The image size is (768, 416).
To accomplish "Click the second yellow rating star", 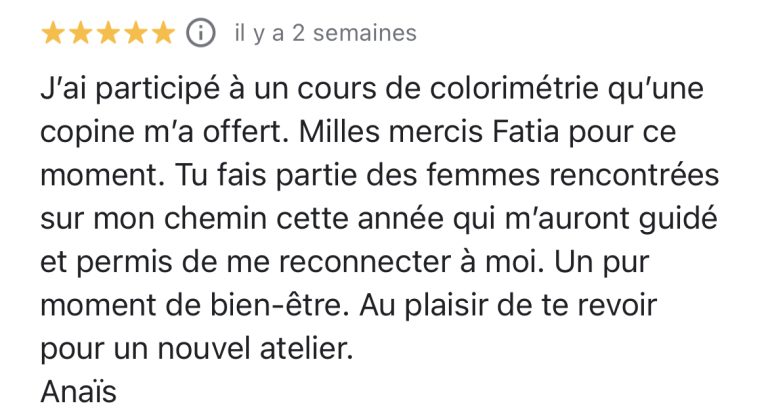I will (x=80, y=33).
